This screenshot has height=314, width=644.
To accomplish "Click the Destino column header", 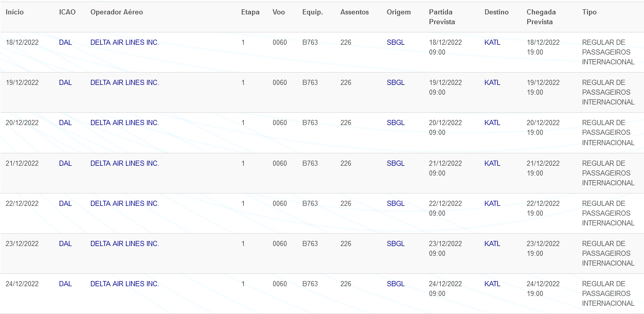I will click(x=496, y=12).
